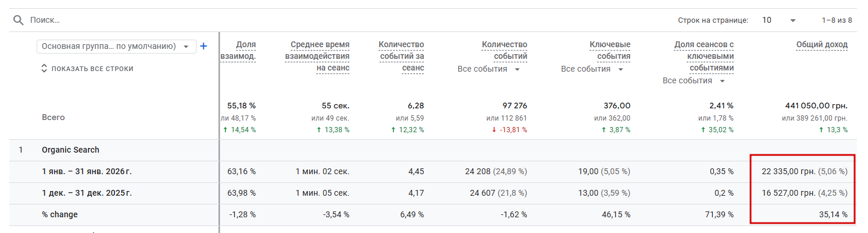The width and height of the screenshot is (868, 233).
Task: Sort by the 'Количество событий' column header
Action: (x=504, y=51)
